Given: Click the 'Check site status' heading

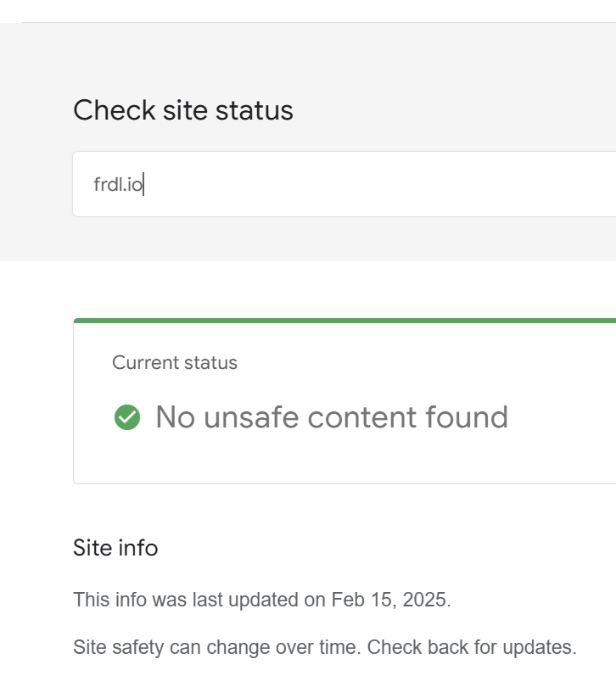Looking at the screenshot, I should [x=183, y=110].
